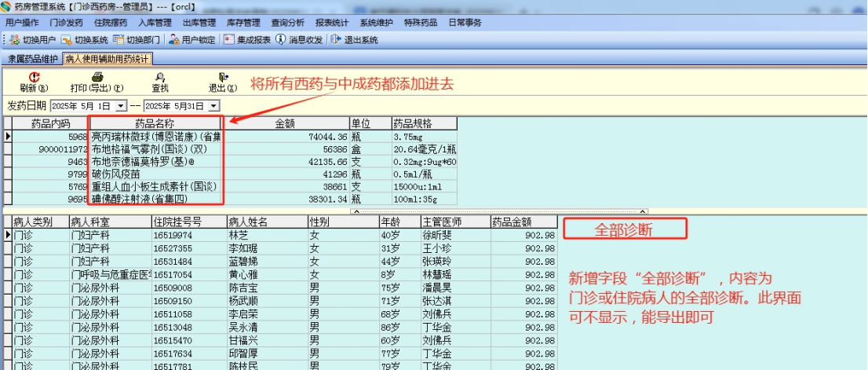Screen dimensions: 868x370
Task: Open the 日常事务 menu
Action: (x=465, y=23)
